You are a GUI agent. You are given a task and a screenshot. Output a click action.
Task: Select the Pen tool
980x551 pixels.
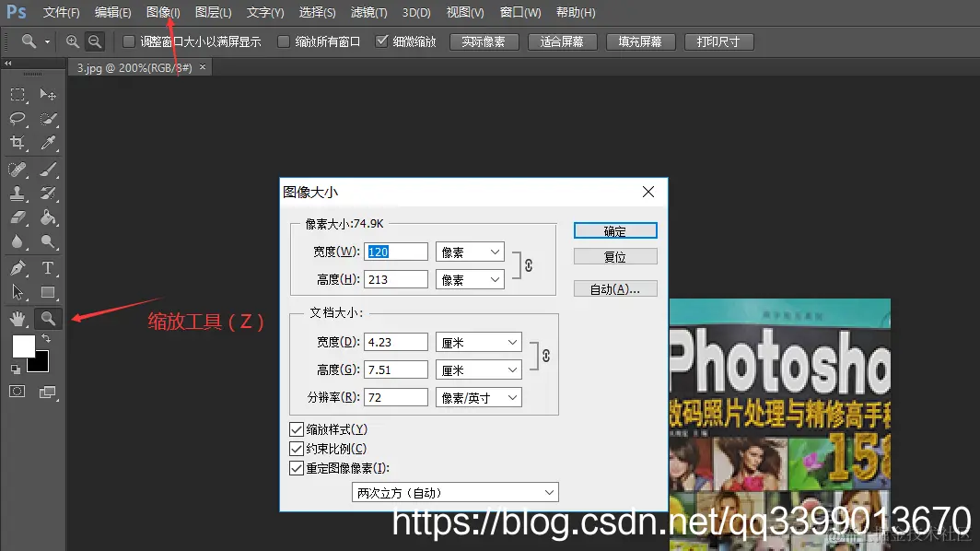[x=17, y=266]
